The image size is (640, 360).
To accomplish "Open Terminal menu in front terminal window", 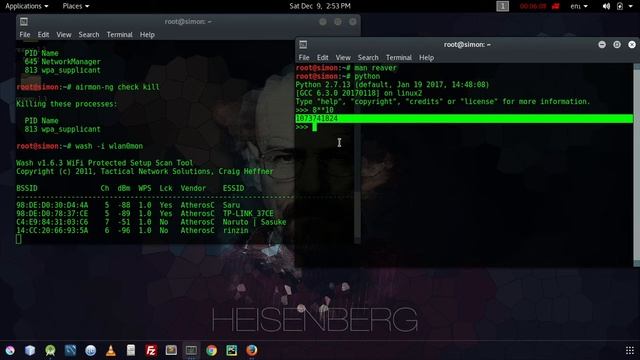I will [399, 58].
